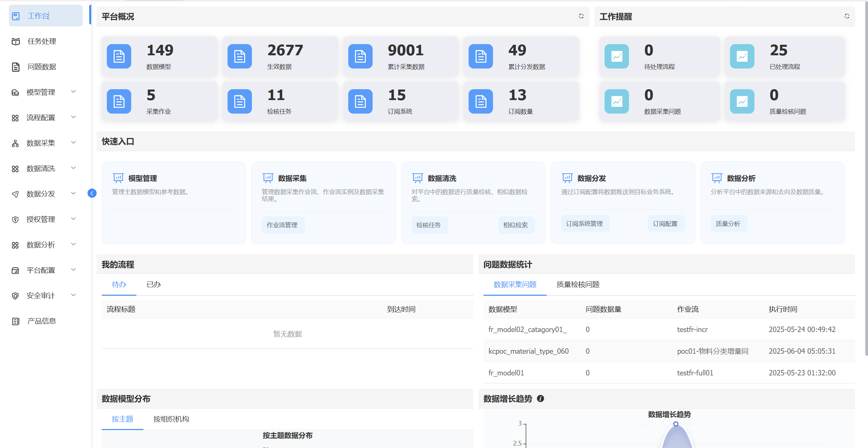The width and height of the screenshot is (868, 448).
Task: Click 问题数据 sidebar item
Action: pos(42,67)
